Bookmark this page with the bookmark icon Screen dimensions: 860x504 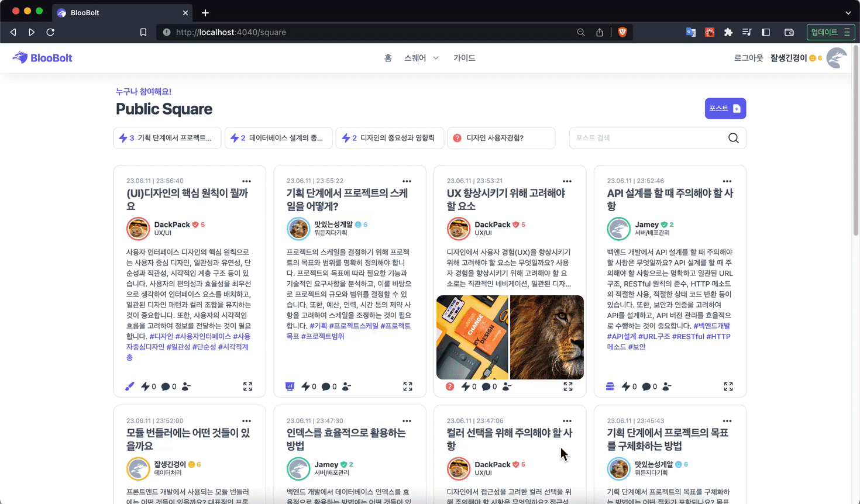[143, 32]
